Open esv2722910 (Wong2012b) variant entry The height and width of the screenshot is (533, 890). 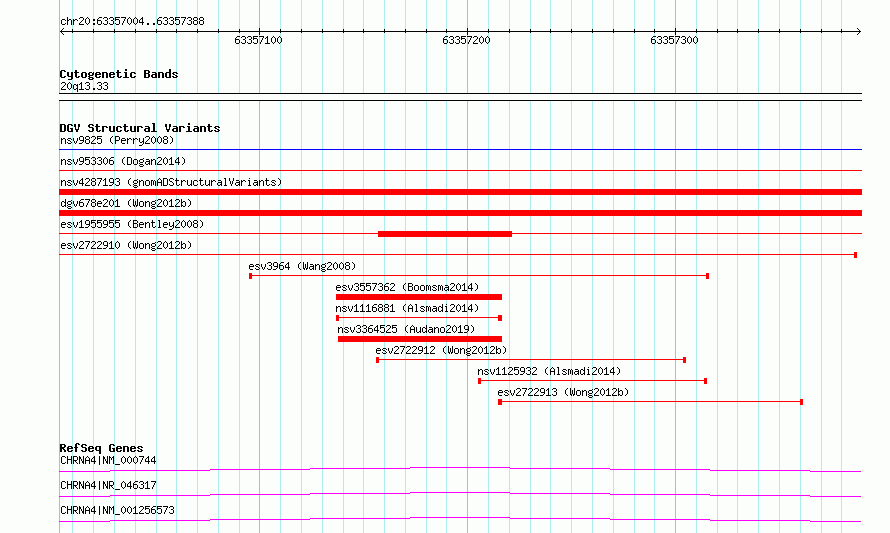pos(126,245)
